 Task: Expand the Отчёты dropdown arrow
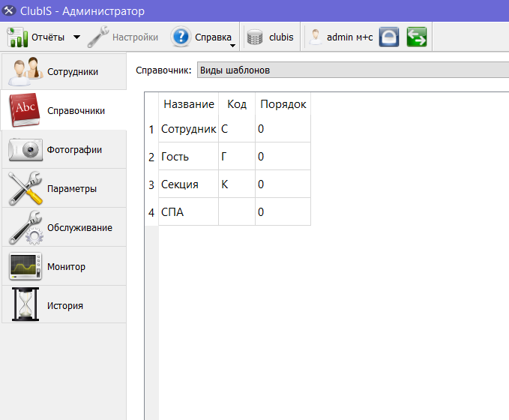(x=76, y=37)
